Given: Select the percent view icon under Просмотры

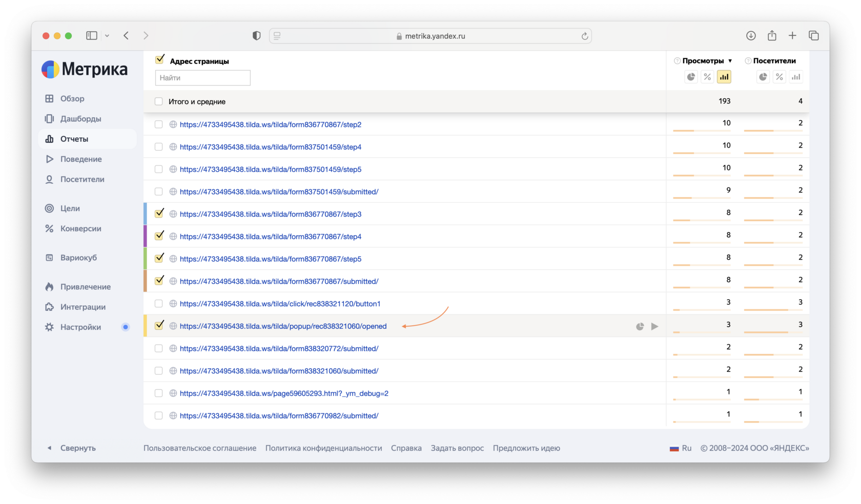Looking at the screenshot, I should pos(707,77).
